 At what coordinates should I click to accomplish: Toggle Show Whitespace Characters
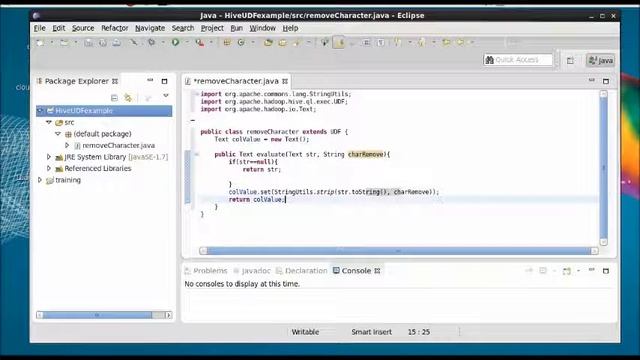(380, 42)
